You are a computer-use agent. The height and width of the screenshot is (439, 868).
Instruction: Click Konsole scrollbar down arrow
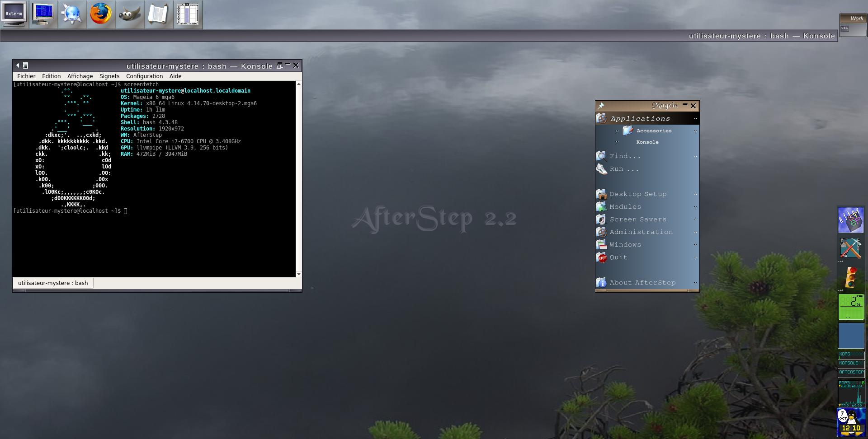tap(298, 274)
